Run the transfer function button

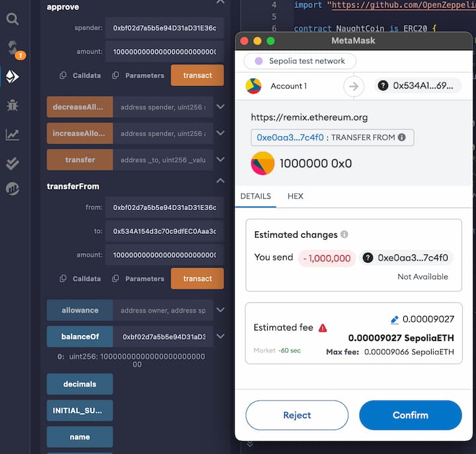point(80,160)
